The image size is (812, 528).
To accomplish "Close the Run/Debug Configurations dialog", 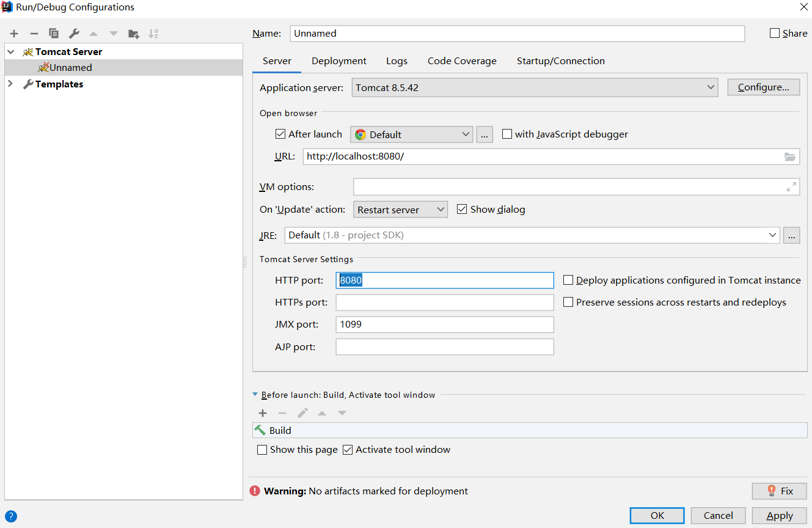I will tap(803, 7).
